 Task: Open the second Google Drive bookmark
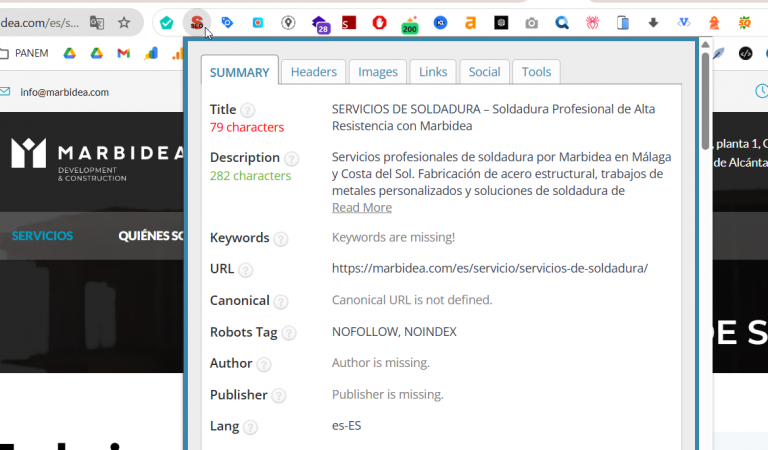point(96,53)
